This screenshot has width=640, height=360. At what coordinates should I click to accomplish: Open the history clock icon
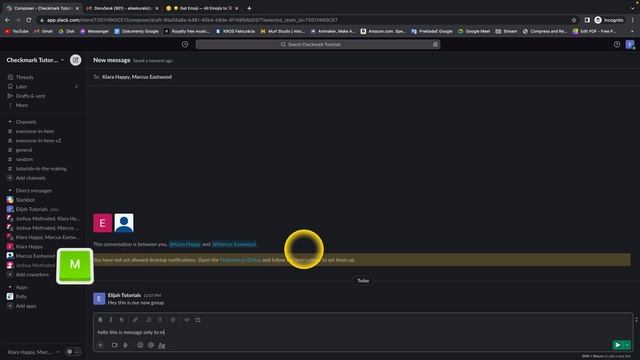tap(185, 44)
